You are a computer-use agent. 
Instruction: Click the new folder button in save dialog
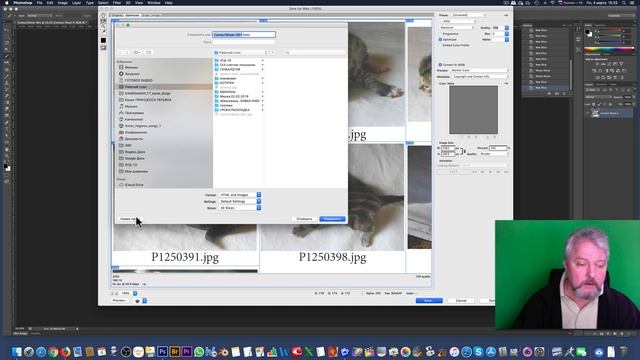(x=129, y=219)
